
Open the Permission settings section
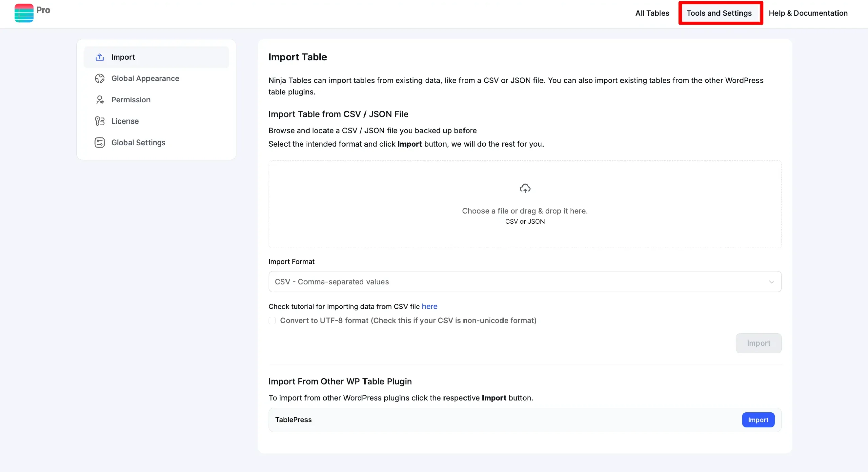coord(156,100)
